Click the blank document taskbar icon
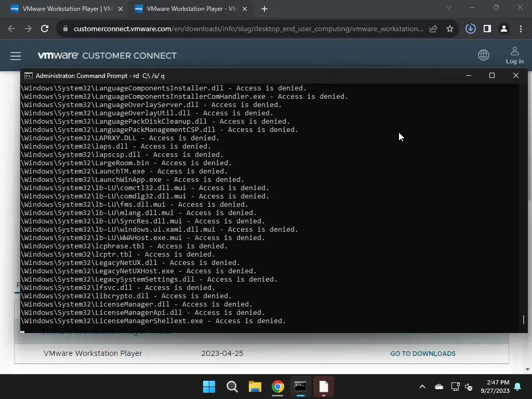The image size is (532, 399). [x=324, y=387]
